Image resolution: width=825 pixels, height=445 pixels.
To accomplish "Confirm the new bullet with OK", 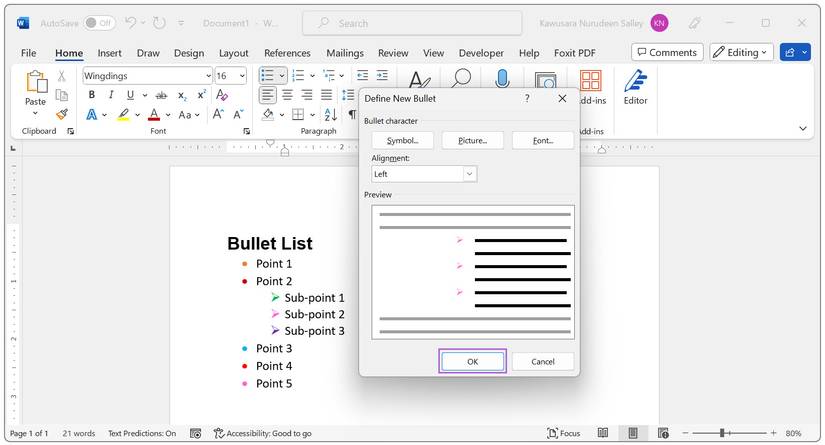I will point(472,361).
